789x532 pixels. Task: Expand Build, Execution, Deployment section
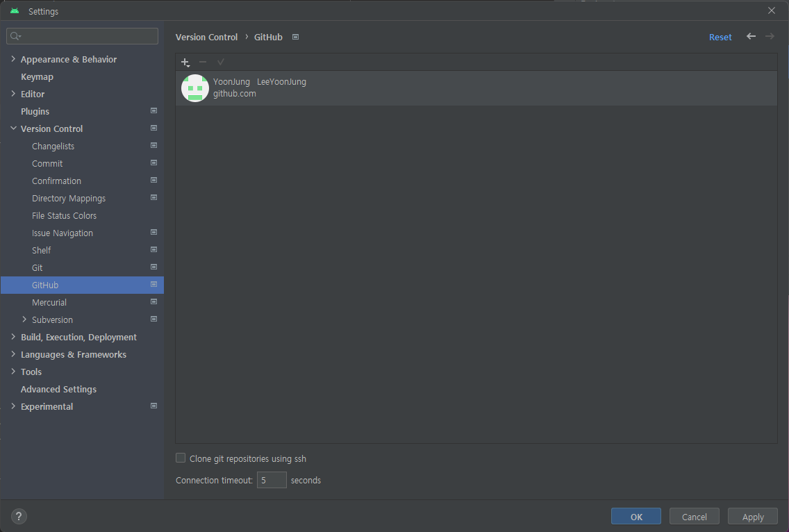[x=13, y=337]
